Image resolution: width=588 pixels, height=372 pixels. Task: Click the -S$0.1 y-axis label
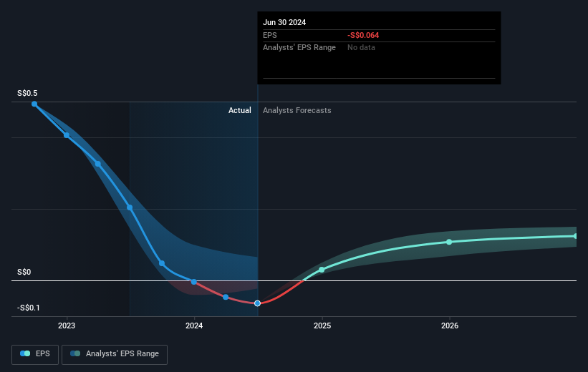pos(28,308)
